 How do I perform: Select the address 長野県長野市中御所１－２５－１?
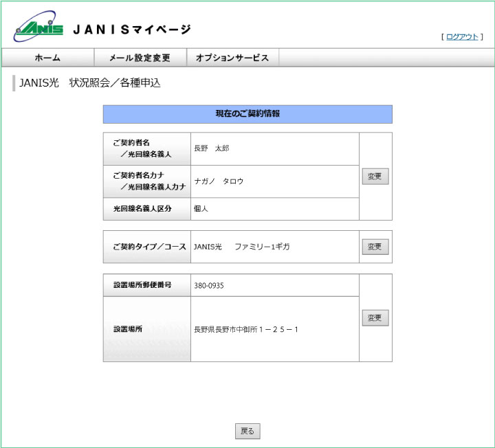pyautogui.click(x=246, y=329)
